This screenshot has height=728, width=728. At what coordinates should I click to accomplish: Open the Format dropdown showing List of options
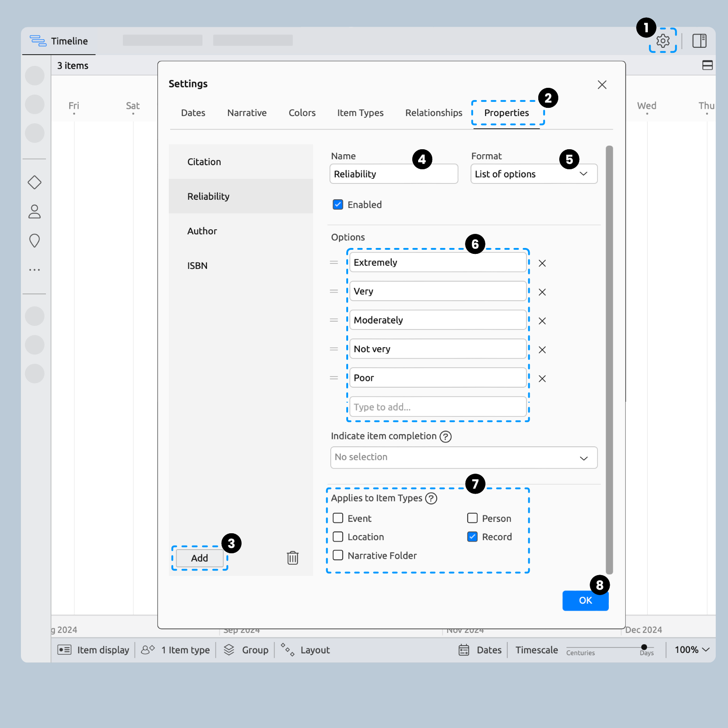pos(534,174)
